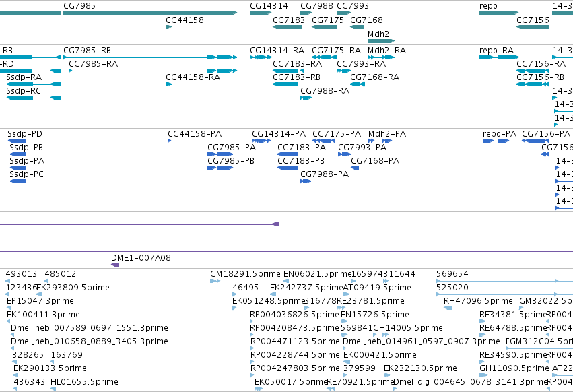Image resolution: width=573 pixels, height=392 pixels.
Task: Open the CG7183 gene feature
Action: [288, 27]
